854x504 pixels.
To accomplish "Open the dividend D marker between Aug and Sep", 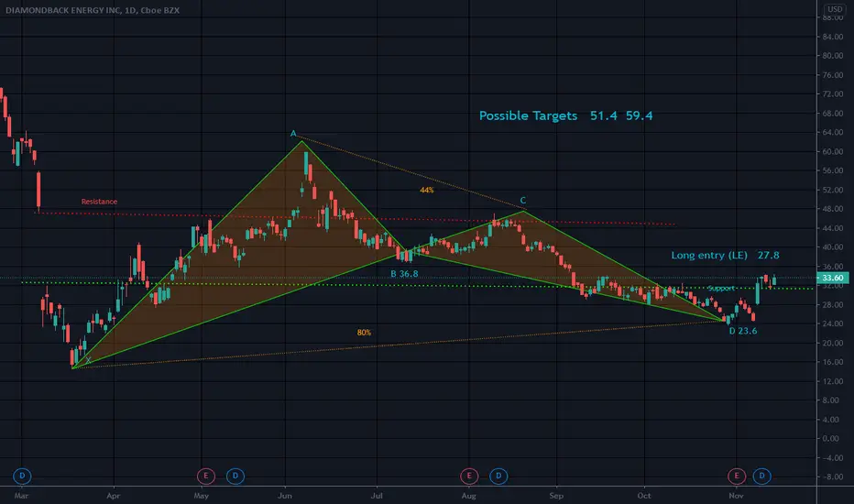I will pos(498,476).
